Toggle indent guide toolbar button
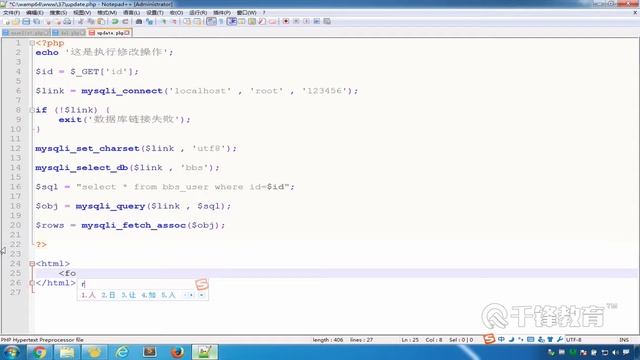Image resolution: width=640 pixels, height=360 pixels. pyautogui.click(x=231, y=21)
